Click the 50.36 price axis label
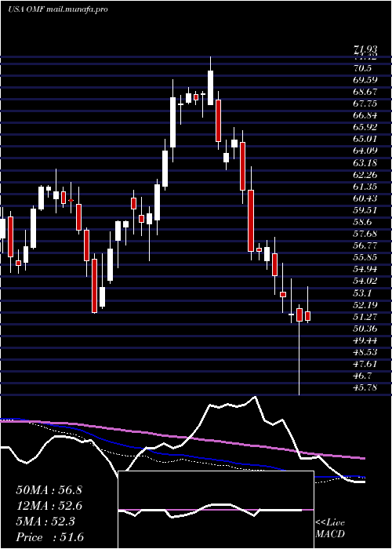392x549 pixels. (366, 329)
